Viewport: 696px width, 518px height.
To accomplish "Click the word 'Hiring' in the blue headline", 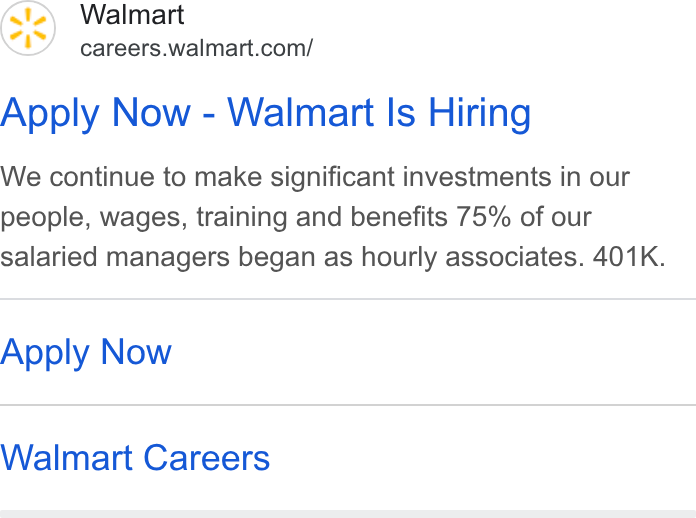I will pos(479,114).
